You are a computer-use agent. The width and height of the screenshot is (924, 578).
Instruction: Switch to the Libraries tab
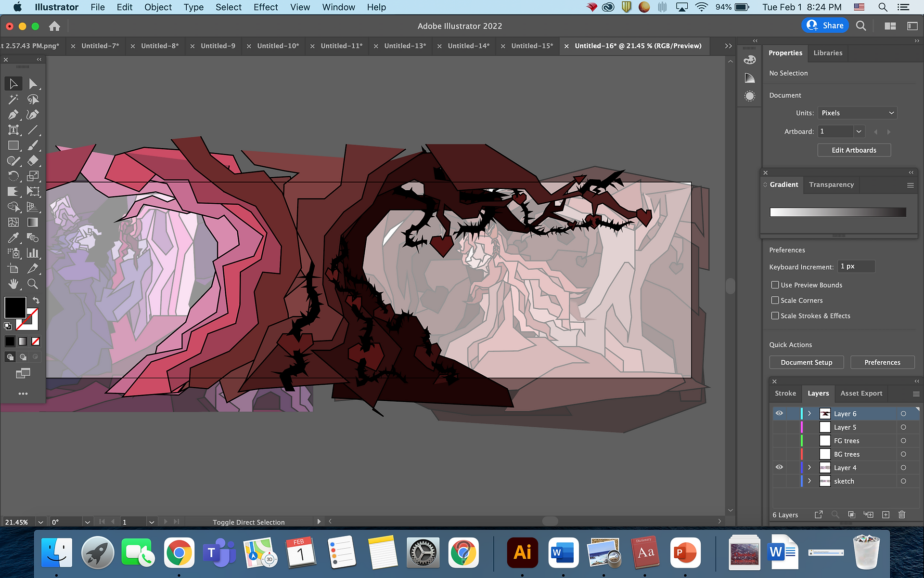pyautogui.click(x=828, y=53)
